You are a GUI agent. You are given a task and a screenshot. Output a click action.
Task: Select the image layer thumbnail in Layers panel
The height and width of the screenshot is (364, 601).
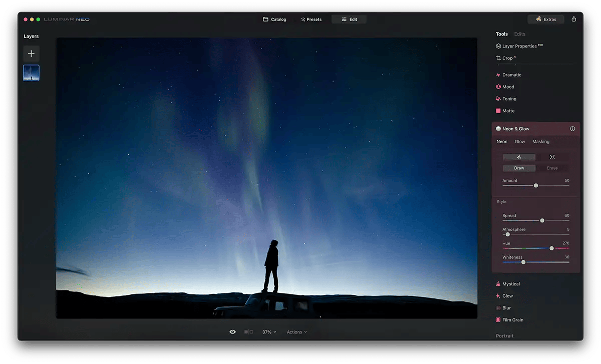pyautogui.click(x=31, y=73)
